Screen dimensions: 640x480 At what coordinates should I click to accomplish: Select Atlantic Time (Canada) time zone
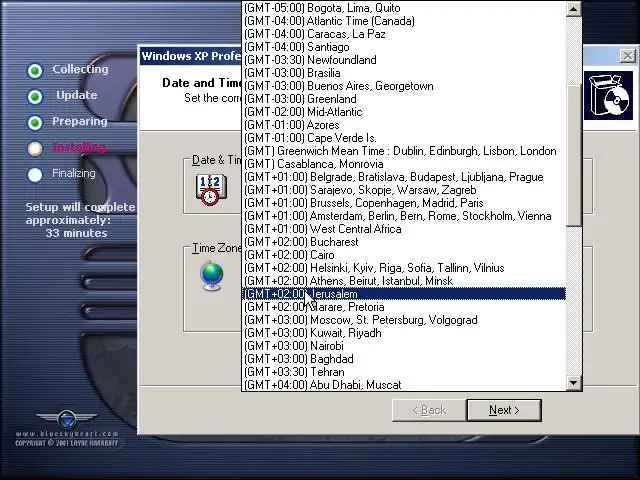click(x=404, y=21)
